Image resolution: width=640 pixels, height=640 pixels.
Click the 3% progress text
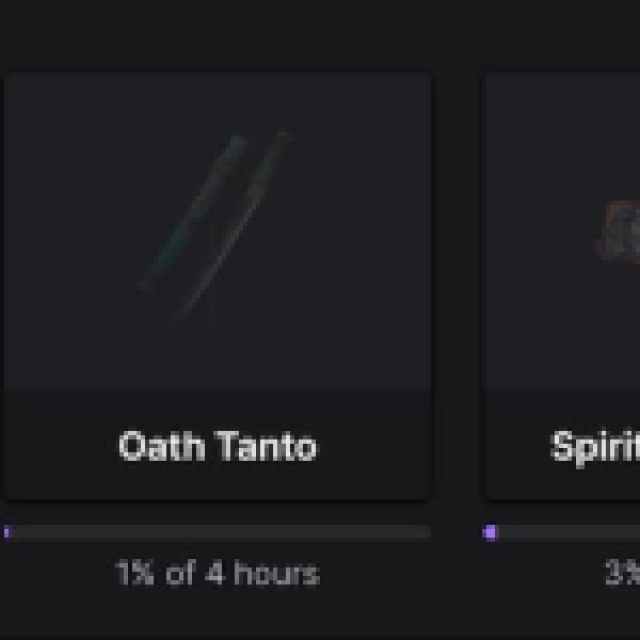click(x=622, y=574)
